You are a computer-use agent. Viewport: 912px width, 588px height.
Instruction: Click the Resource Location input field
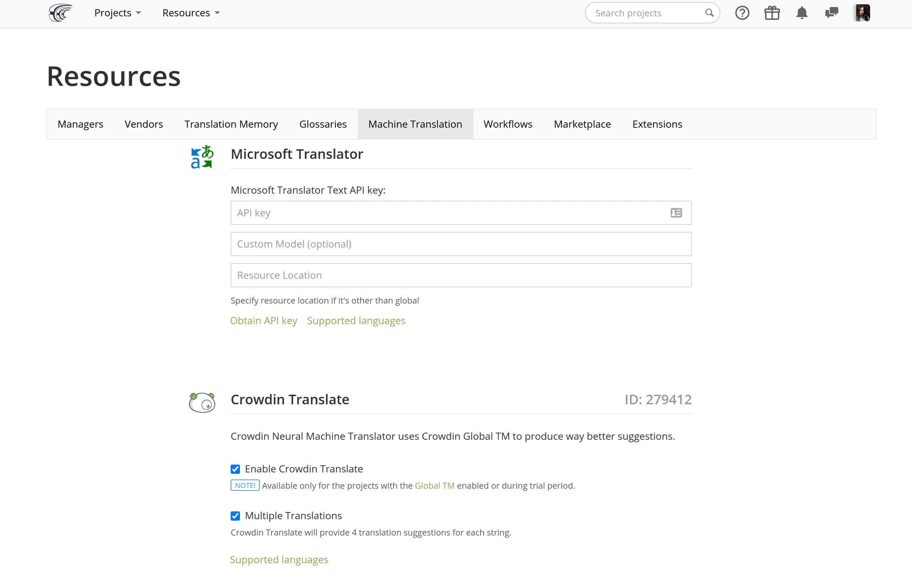[x=461, y=275]
